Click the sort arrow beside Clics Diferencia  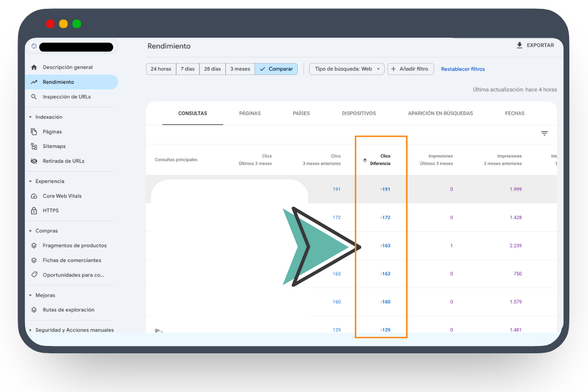pyautogui.click(x=365, y=160)
